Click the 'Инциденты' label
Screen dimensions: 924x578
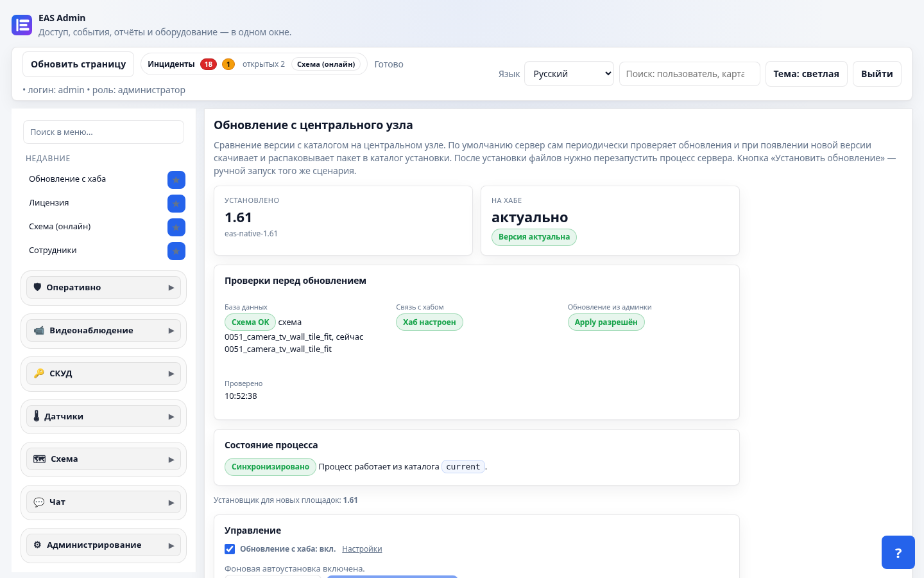click(171, 64)
